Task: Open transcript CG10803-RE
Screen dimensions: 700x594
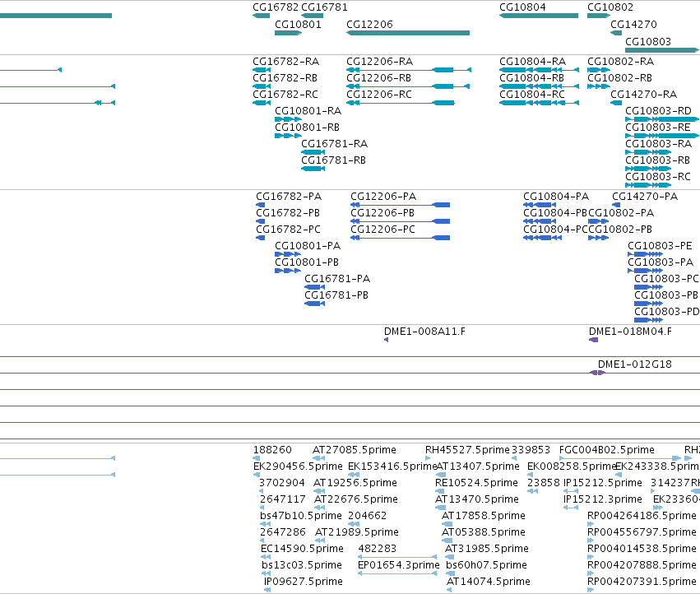Action: pos(658,128)
